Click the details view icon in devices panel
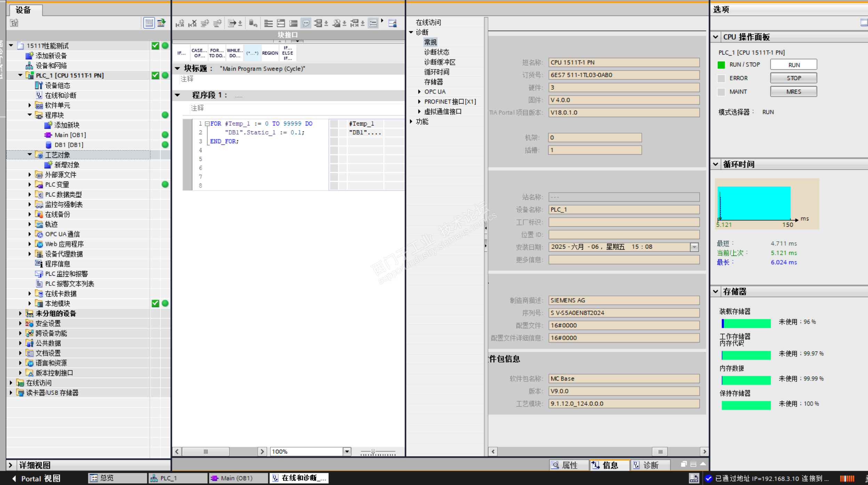 tap(149, 23)
